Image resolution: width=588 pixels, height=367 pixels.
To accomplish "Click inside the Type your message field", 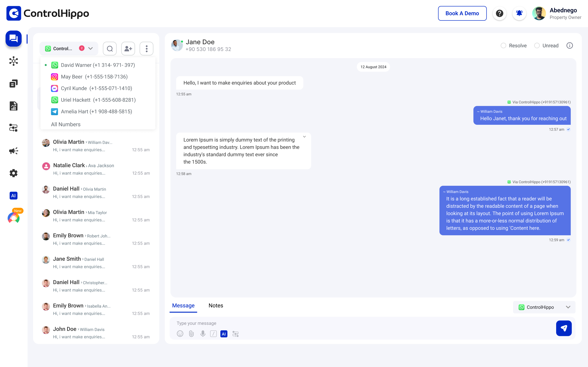I will 292,323.
